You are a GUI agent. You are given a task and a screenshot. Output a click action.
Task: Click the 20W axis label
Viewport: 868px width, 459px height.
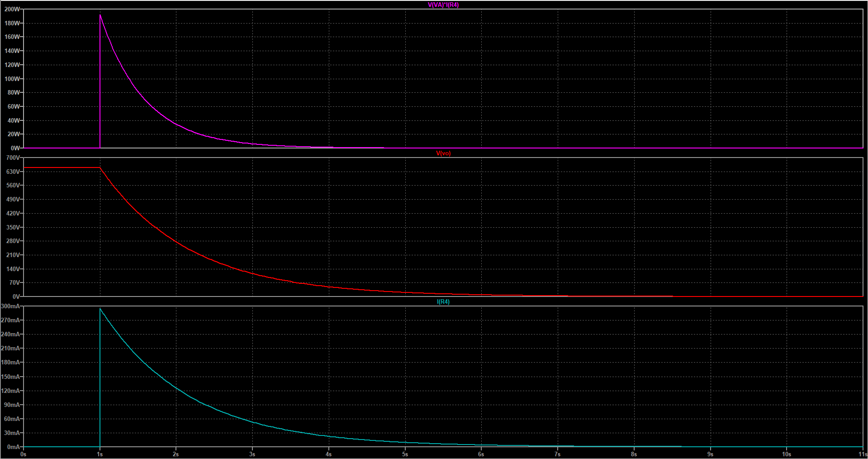tap(14, 134)
